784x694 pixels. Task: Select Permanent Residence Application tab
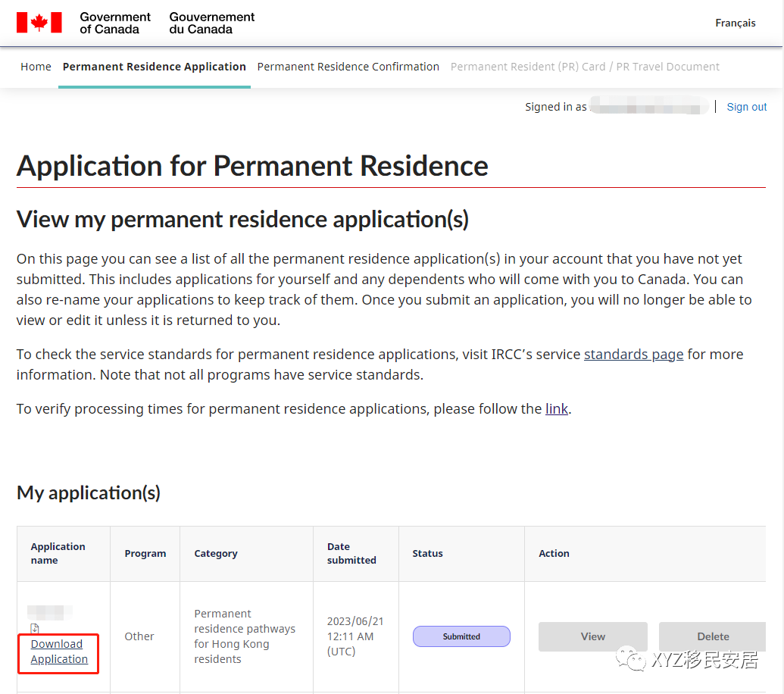(x=154, y=67)
